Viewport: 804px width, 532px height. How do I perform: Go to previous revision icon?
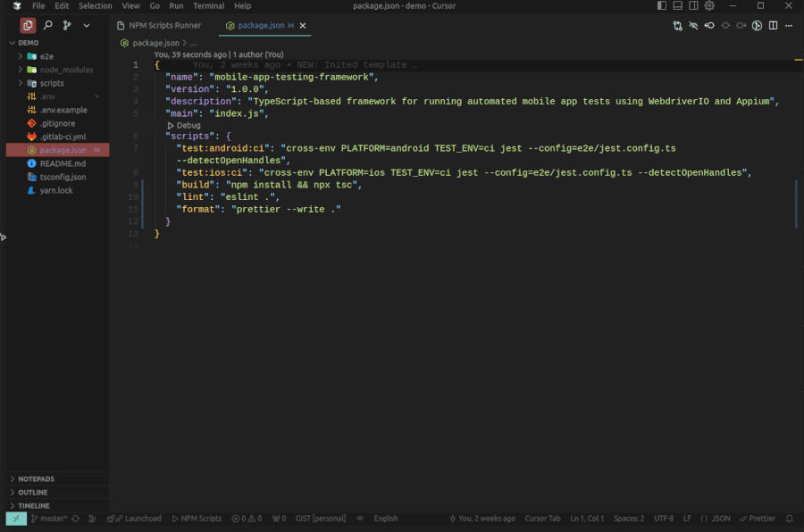709,26
